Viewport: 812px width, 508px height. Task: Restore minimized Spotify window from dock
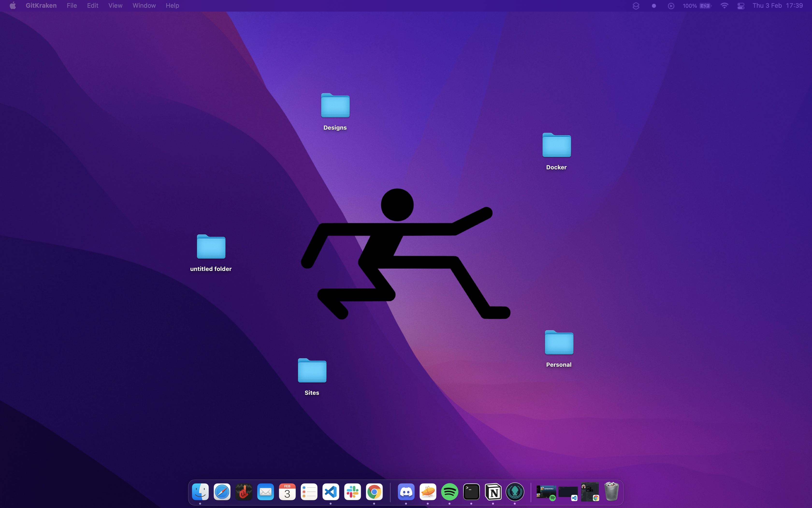546,493
